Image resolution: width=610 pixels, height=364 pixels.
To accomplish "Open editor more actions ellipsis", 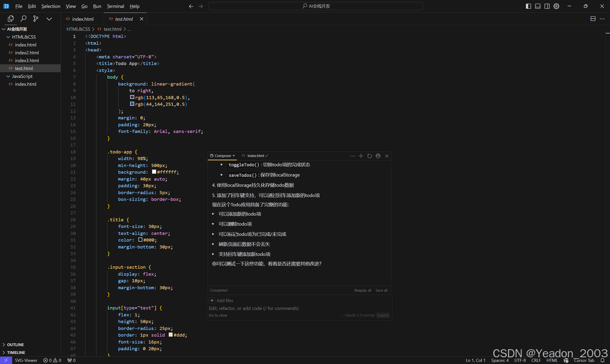I will 602,19.
